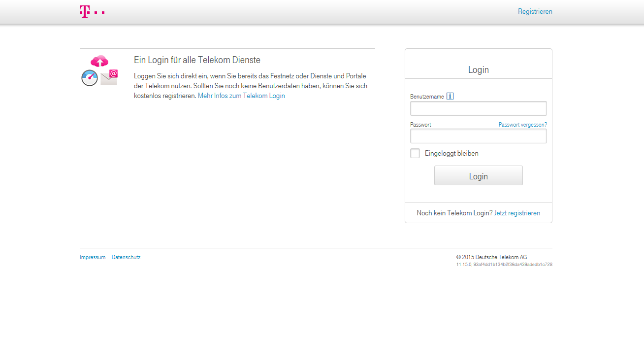Screen dimensions: 644x339
Task: Click heading Ein Login für alle Telekom Dienste
Action: tap(197, 60)
